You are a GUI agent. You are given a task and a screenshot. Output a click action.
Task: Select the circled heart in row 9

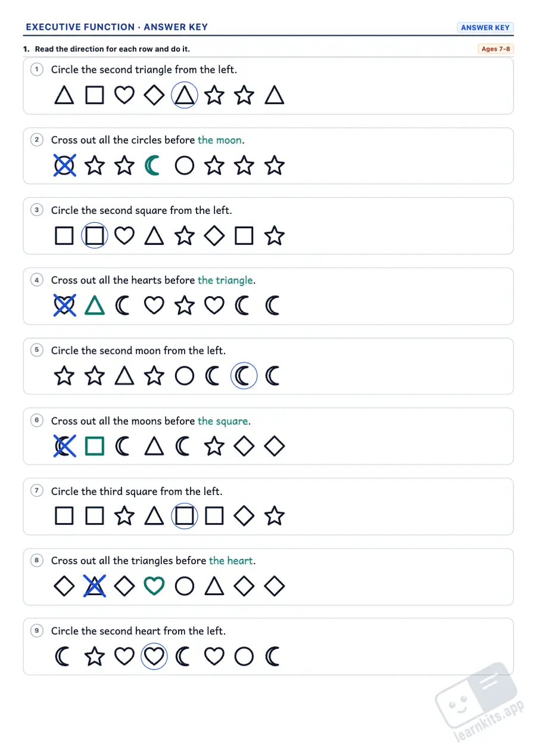tap(154, 657)
